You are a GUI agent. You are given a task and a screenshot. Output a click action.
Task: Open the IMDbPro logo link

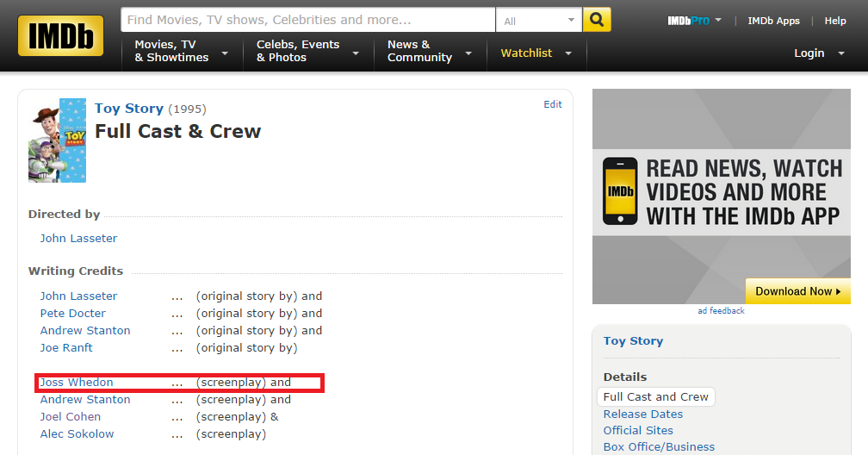688,21
